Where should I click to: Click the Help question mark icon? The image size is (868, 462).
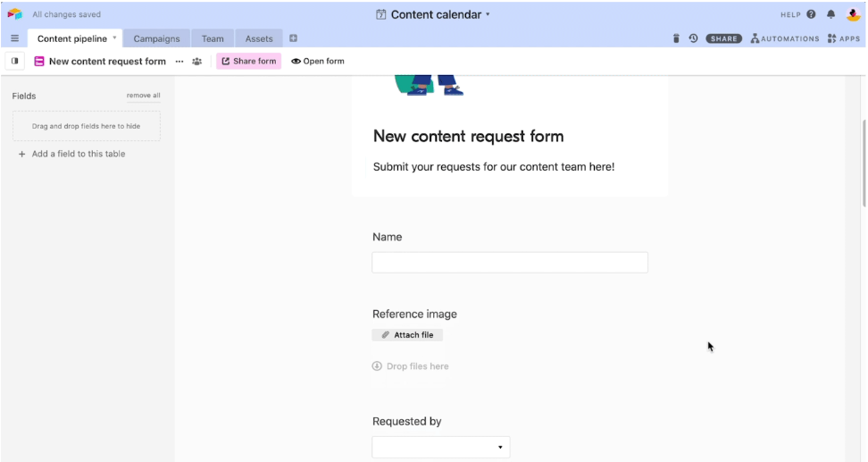click(x=811, y=14)
